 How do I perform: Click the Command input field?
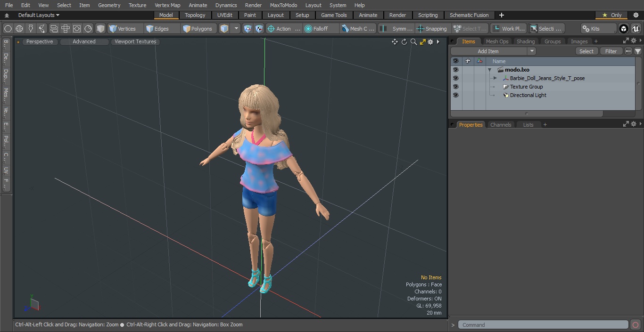(543, 325)
